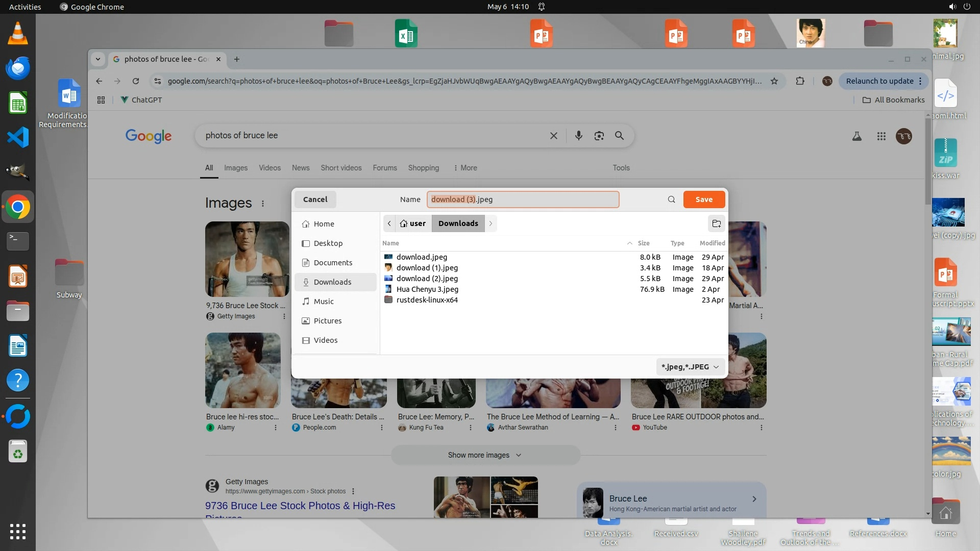Open the More search filters dropdown

[x=465, y=168]
